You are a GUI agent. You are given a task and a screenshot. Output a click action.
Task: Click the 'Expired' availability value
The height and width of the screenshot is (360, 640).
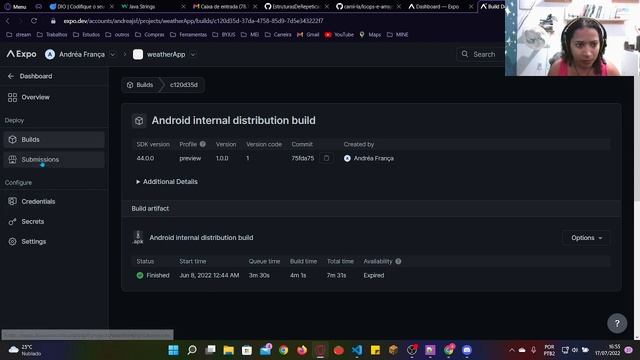pos(374,276)
